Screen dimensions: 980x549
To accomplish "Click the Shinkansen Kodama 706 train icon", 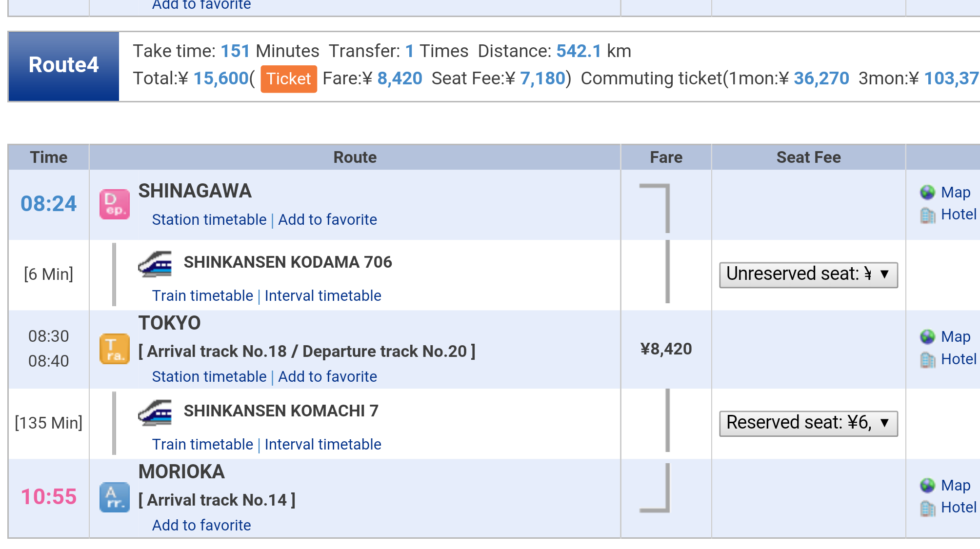I will (155, 264).
